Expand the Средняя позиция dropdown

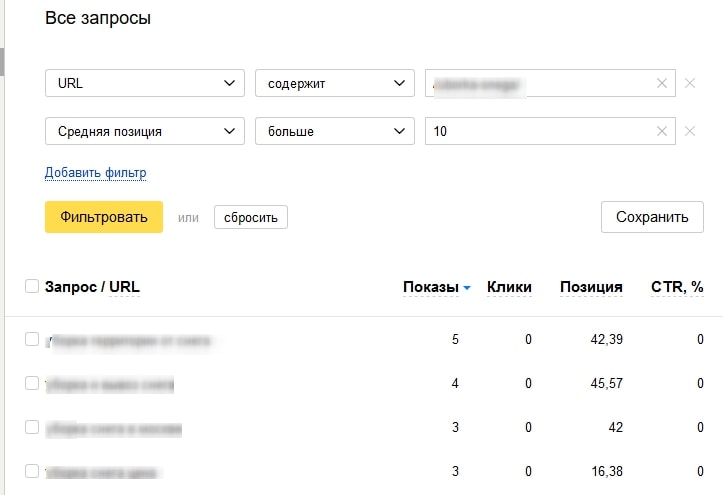145,131
